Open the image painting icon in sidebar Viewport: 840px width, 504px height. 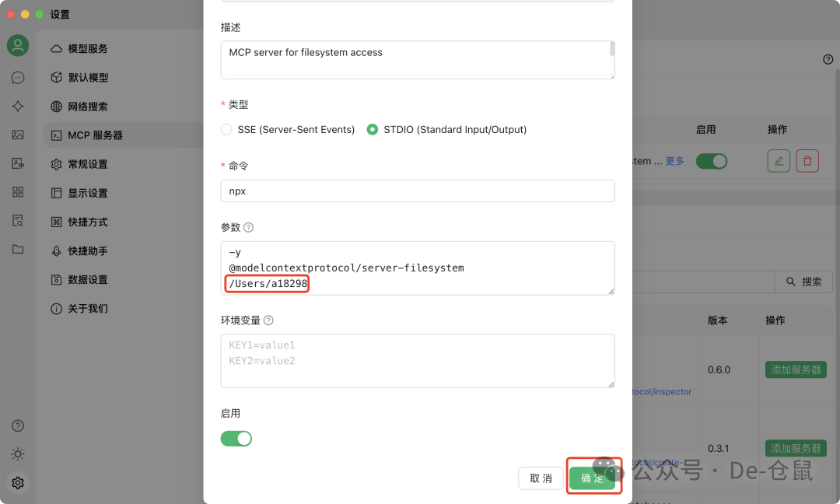coord(18,135)
